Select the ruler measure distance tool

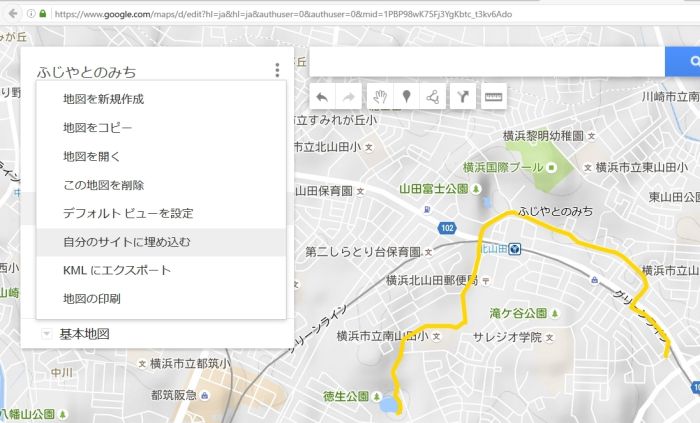click(493, 96)
